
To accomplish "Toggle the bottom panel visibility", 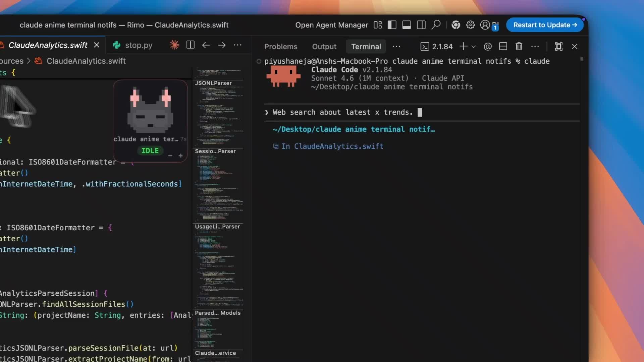I will coord(407,25).
